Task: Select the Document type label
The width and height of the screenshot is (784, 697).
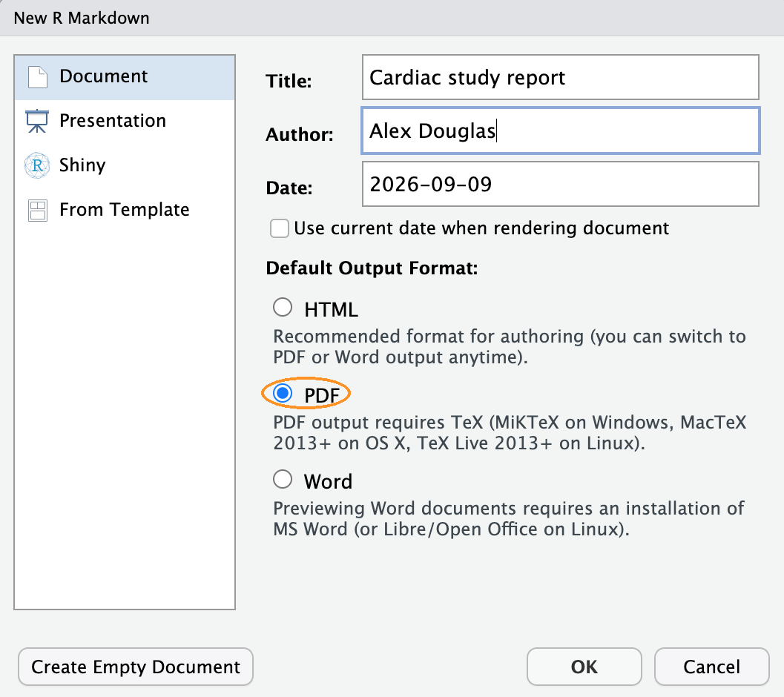Action: 104,76
